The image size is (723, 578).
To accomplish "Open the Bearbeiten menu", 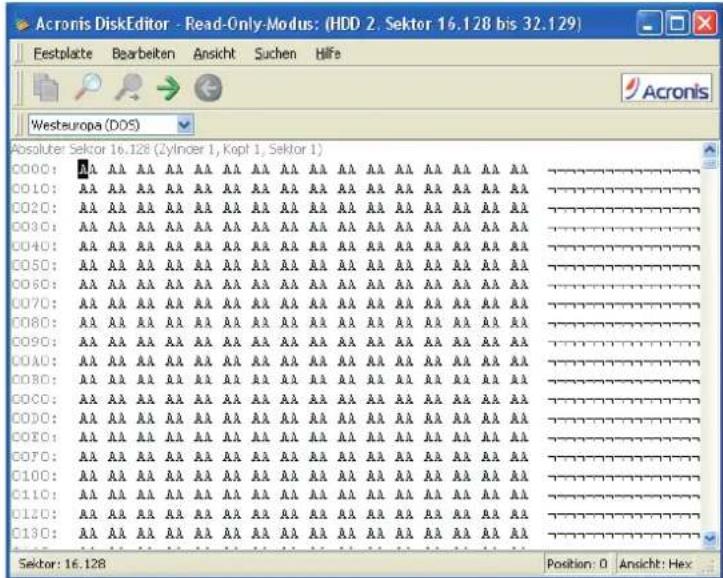I will point(143,53).
